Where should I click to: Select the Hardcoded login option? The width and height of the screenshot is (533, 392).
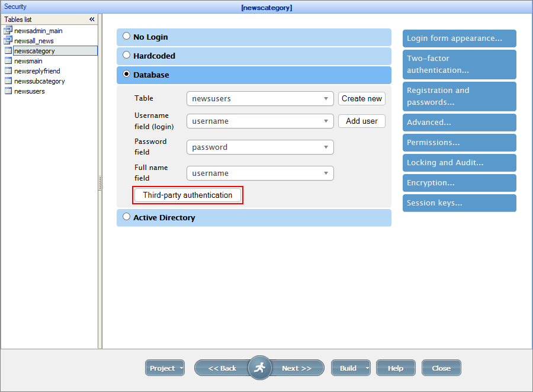126,55
